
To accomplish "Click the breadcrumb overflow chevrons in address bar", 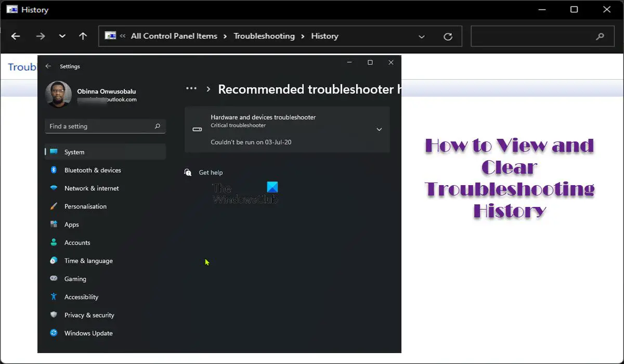I will (123, 36).
